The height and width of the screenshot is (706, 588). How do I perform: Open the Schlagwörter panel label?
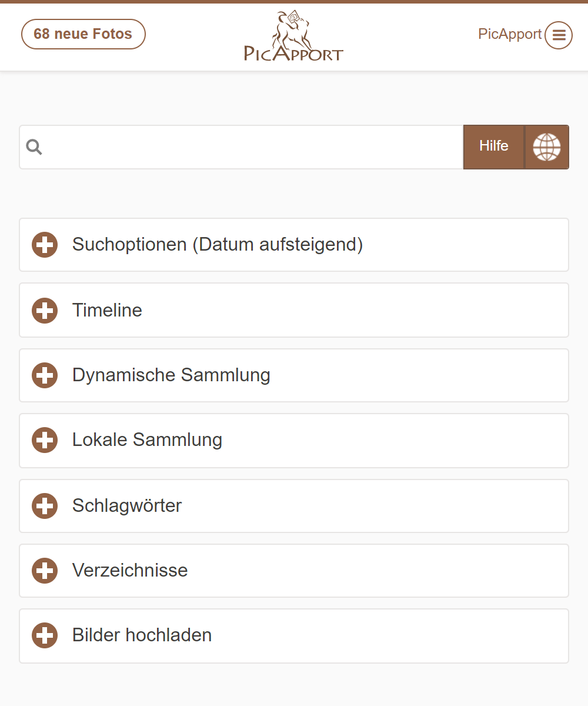pyautogui.click(x=127, y=505)
